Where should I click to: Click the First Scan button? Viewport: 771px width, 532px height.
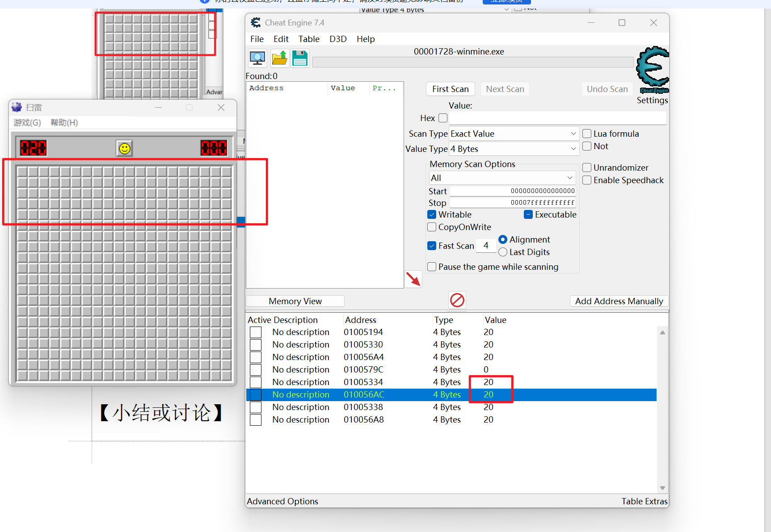click(451, 89)
